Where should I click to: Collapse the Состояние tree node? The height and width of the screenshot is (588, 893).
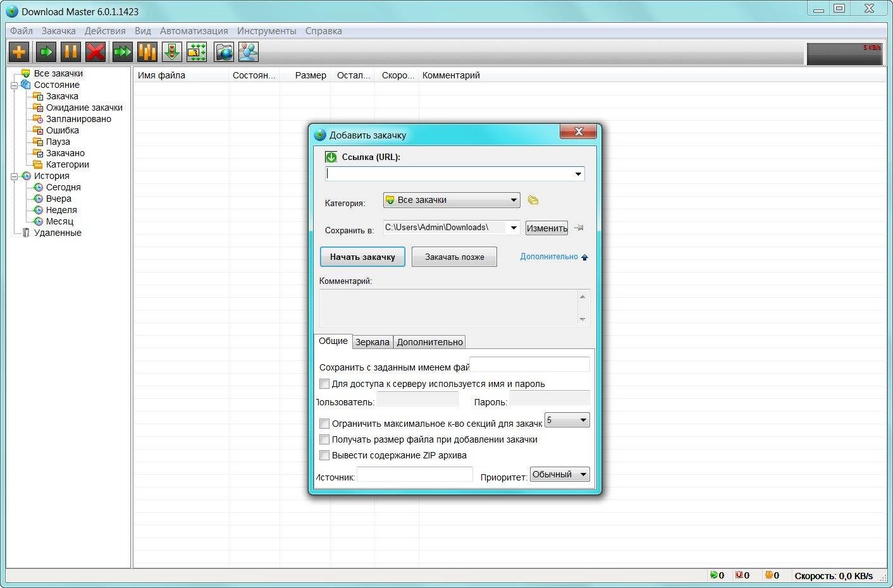pos(15,85)
